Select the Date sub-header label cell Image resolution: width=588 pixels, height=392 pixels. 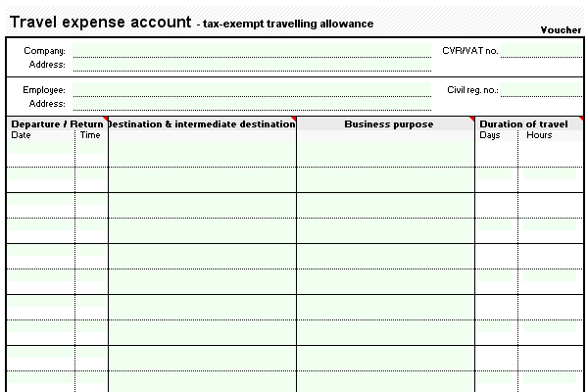click(x=22, y=135)
